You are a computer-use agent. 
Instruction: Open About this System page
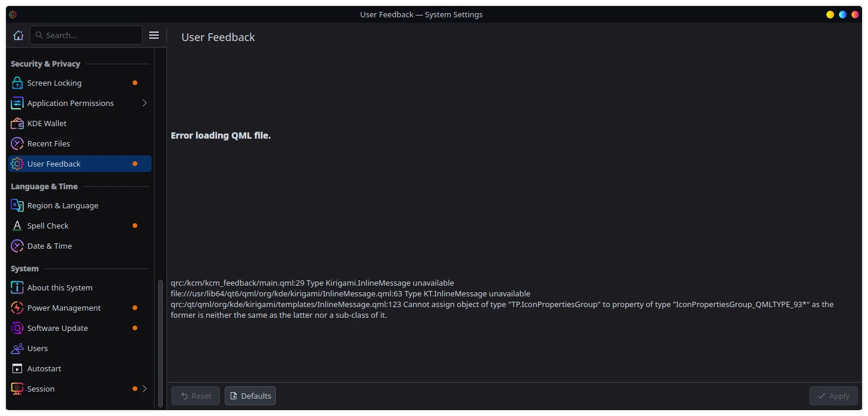pyautogui.click(x=59, y=287)
